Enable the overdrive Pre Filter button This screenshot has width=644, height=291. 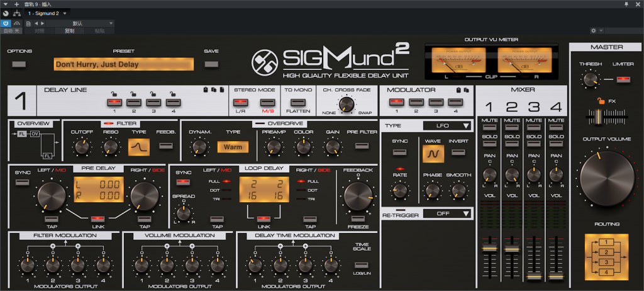362,145
